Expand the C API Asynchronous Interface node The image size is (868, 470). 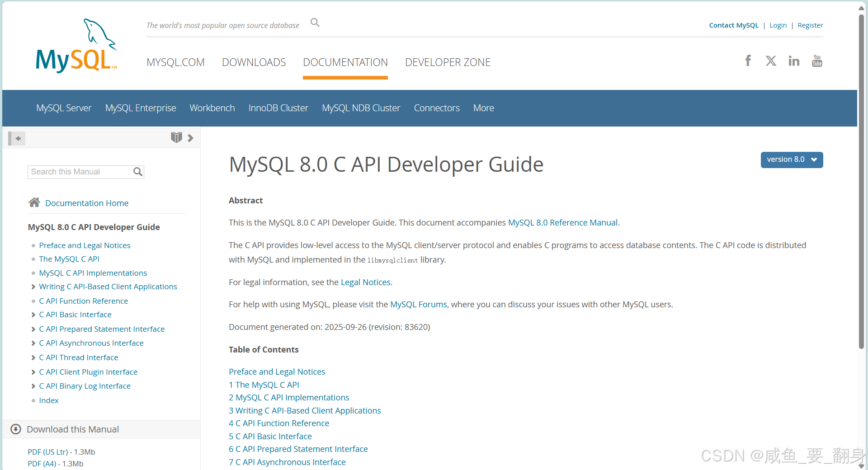click(x=33, y=343)
